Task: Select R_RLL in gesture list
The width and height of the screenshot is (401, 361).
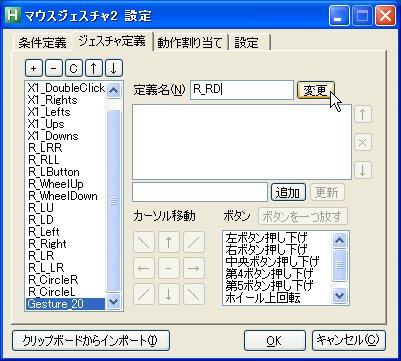Action: pos(66,160)
